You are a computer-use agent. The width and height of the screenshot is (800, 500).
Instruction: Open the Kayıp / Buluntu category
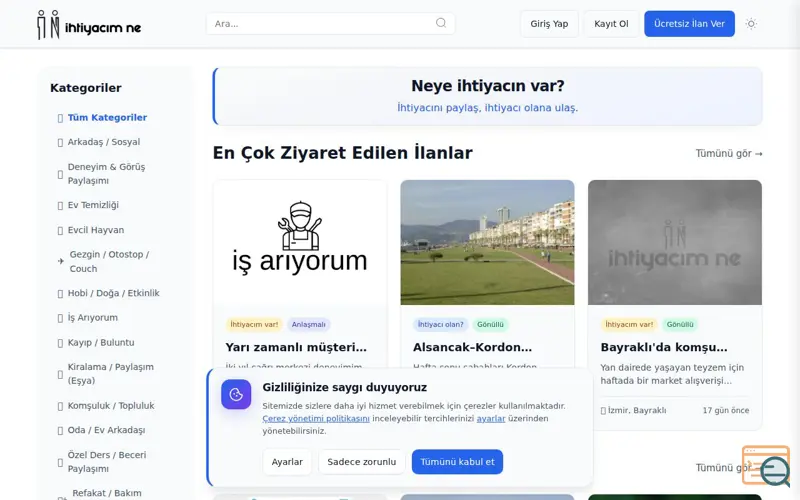point(101,342)
